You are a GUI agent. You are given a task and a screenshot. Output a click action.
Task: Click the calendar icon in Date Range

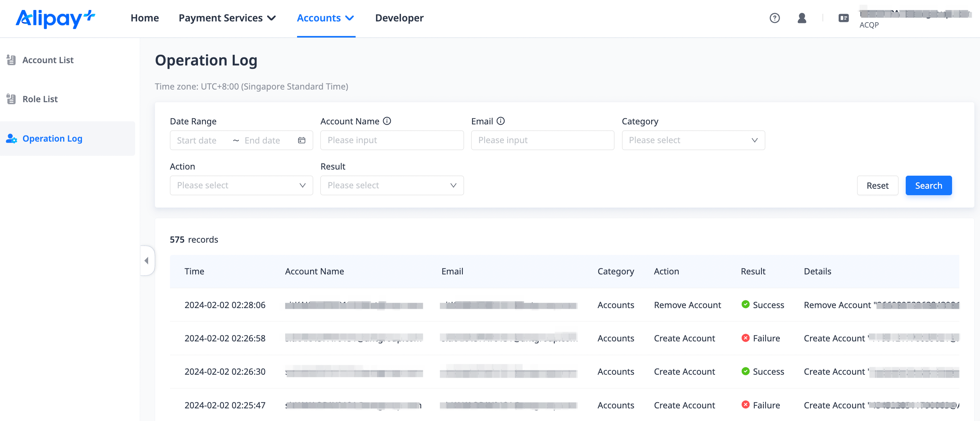click(302, 140)
